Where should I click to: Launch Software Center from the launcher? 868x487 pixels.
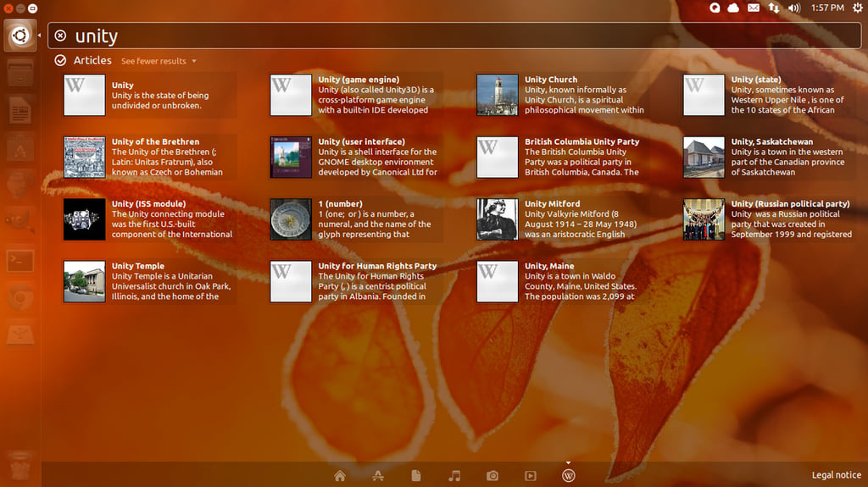tap(20, 148)
